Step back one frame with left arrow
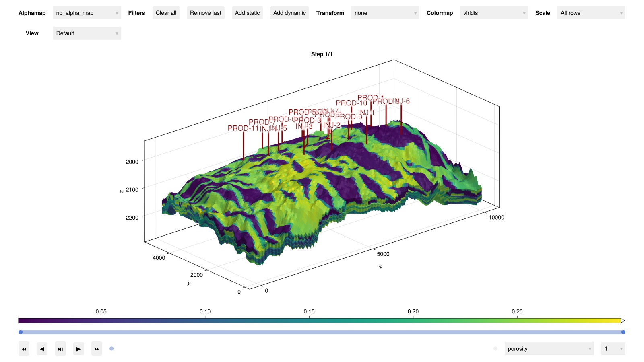This screenshot has height=362, width=644. (42, 349)
